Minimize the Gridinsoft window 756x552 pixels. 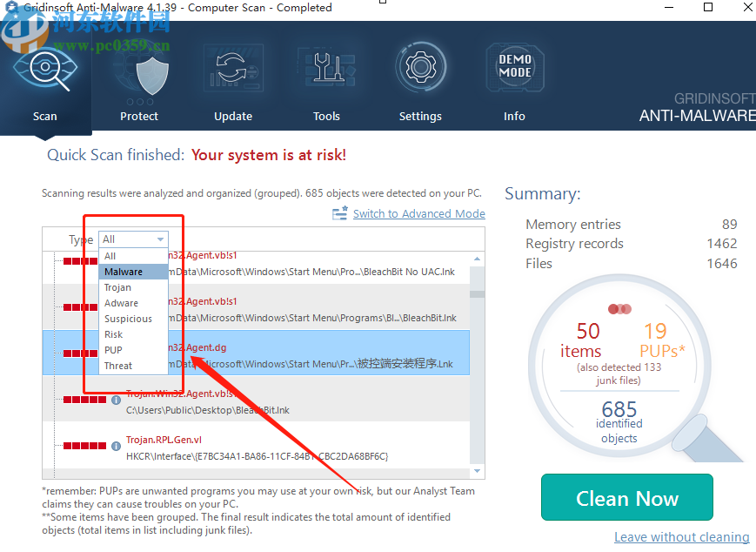pyautogui.click(x=669, y=7)
